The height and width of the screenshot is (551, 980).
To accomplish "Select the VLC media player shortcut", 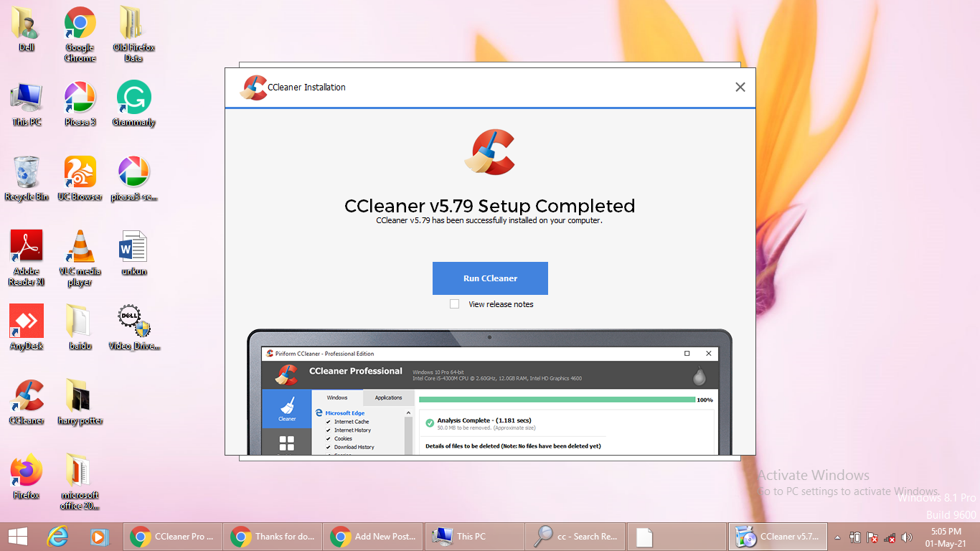I will (80, 258).
